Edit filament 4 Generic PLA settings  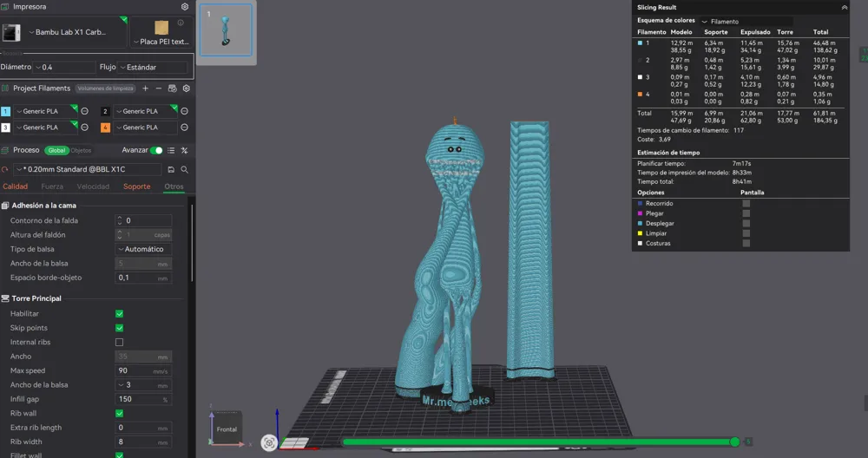[x=184, y=128]
